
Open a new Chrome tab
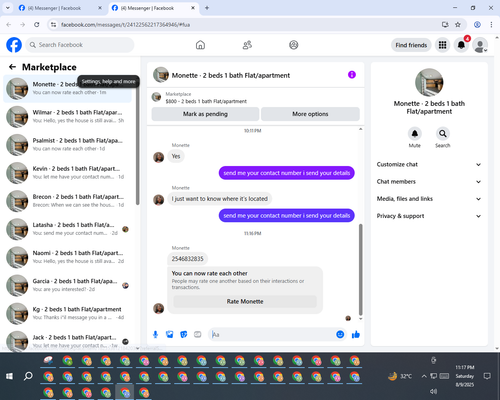207,8
